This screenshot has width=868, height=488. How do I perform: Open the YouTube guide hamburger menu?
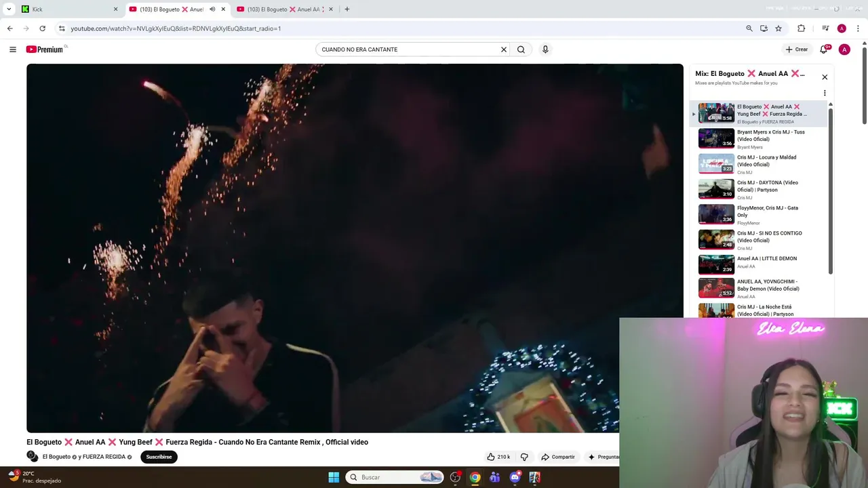coord(12,49)
